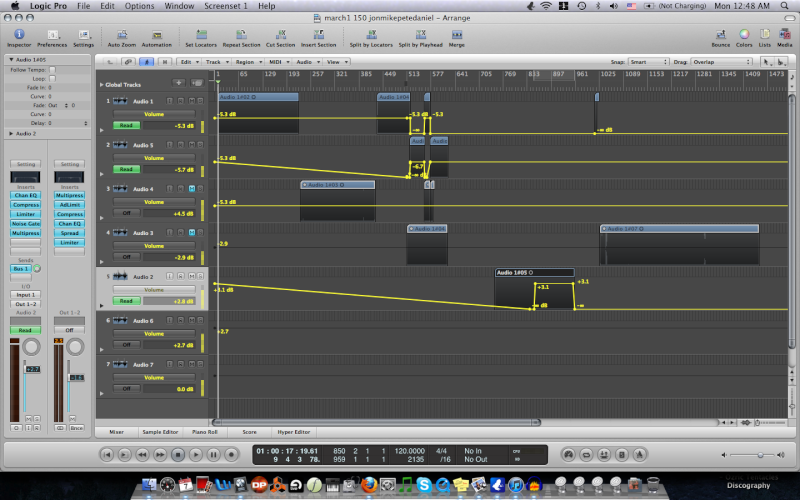Expand the Global Tracks triangle
800x500 pixels.
pos(102,85)
